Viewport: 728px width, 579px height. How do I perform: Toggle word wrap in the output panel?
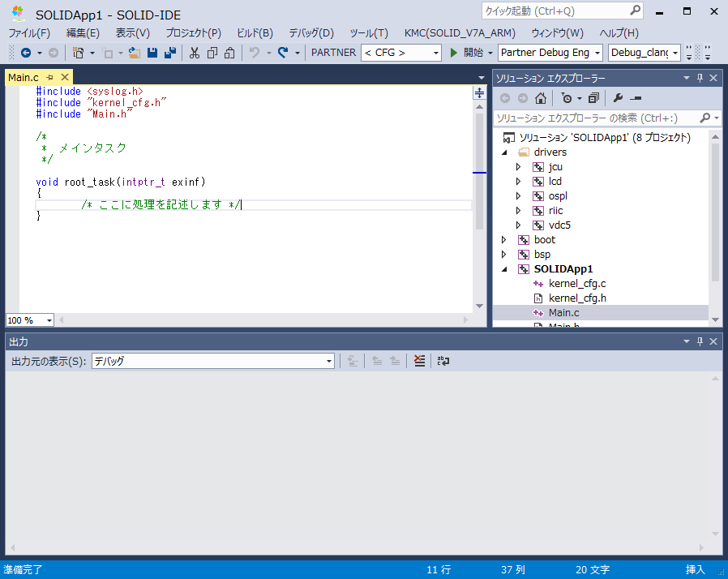point(443,361)
